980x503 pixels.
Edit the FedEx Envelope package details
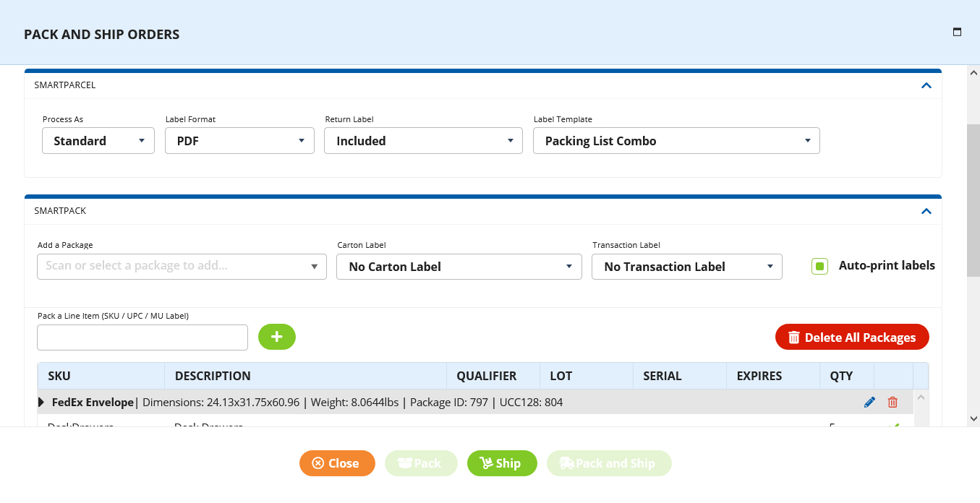tap(869, 402)
